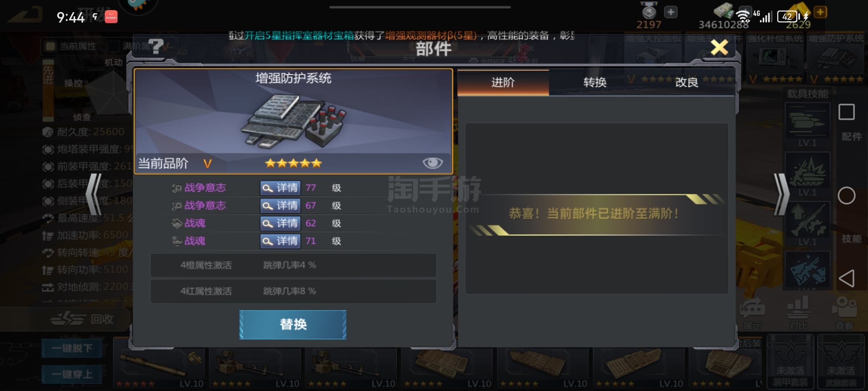Switch to the 转换 tab
The width and height of the screenshot is (868, 391).
[595, 83]
